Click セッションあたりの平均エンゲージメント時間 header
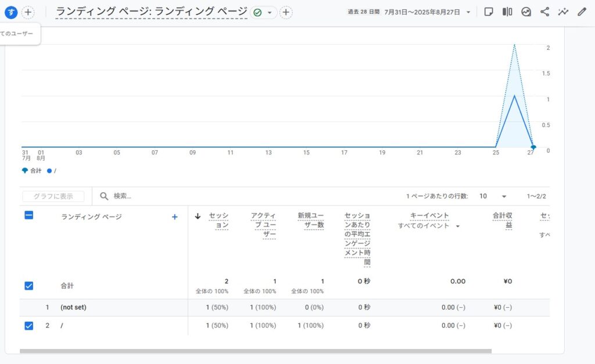 [357, 239]
